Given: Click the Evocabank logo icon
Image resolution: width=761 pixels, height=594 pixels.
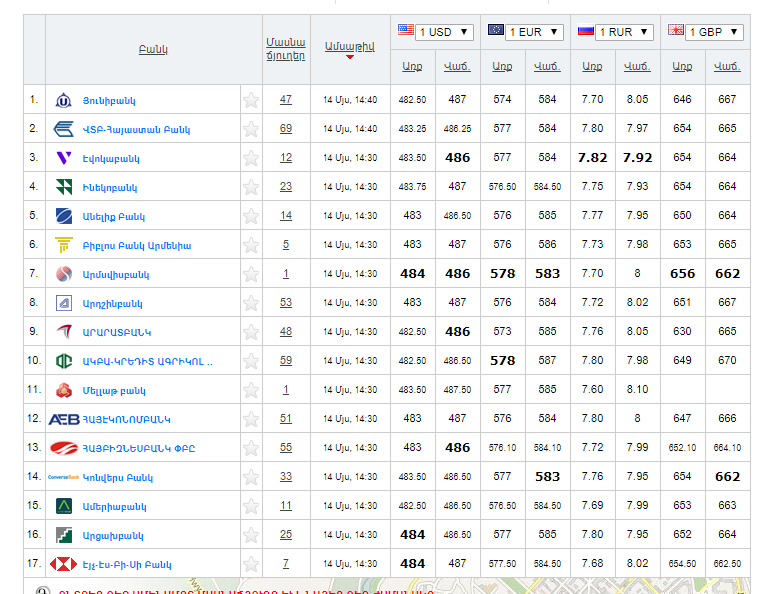Looking at the screenshot, I should (64, 158).
